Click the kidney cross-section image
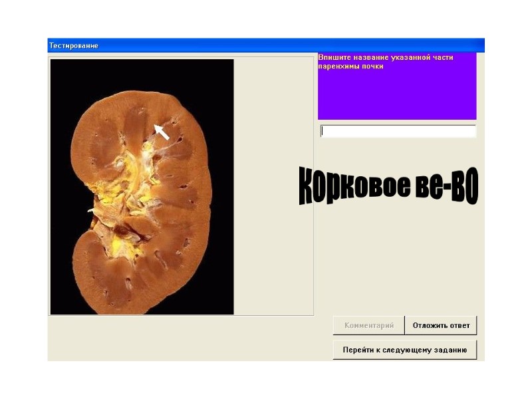 click(142, 187)
